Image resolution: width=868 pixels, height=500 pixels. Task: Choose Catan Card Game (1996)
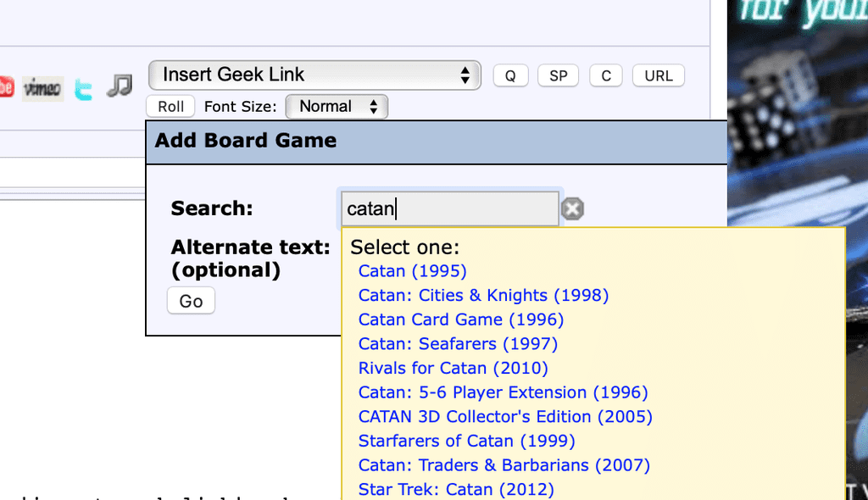click(x=461, y=319)
